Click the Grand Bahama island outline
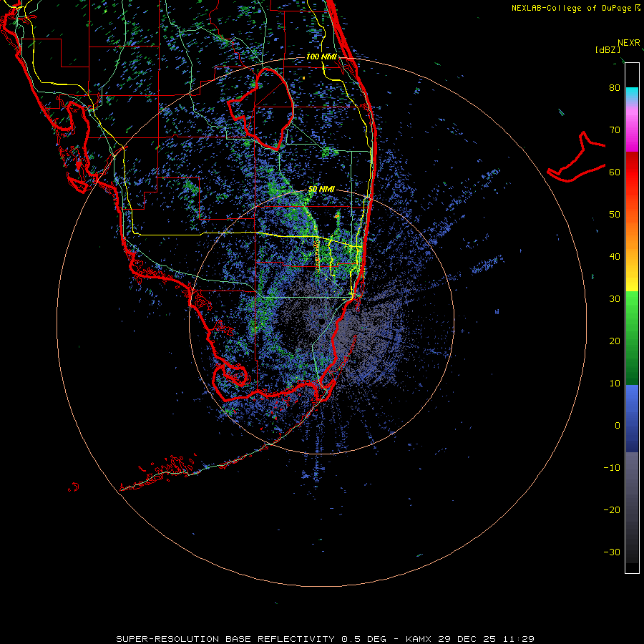Viewport: 644px width, 644px height. point(576,157)
